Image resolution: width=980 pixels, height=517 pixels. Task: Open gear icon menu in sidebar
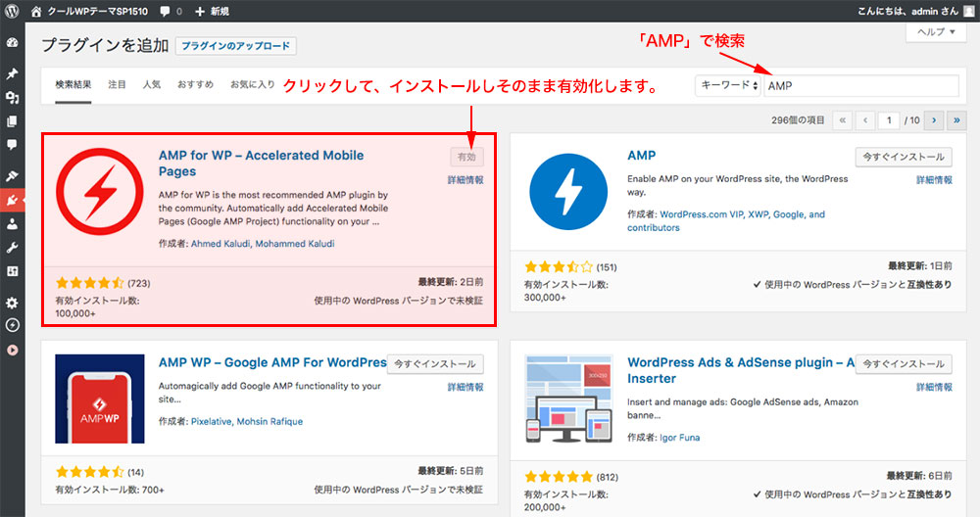click(12, 303)
